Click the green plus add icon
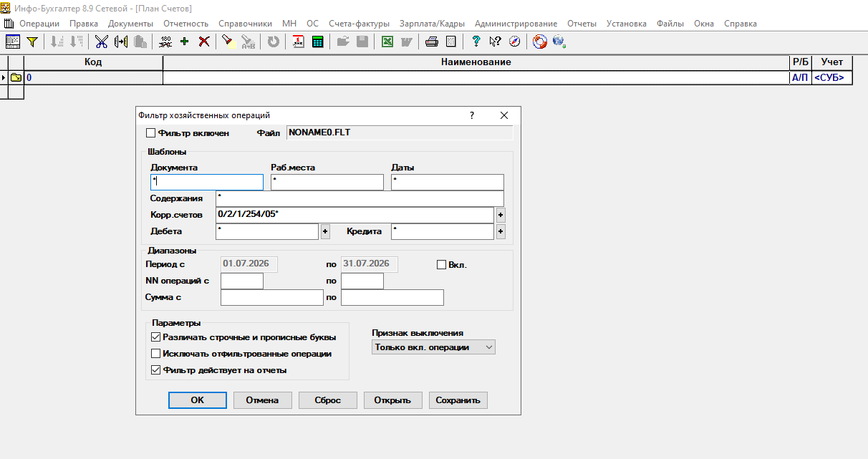 (185, 42)
